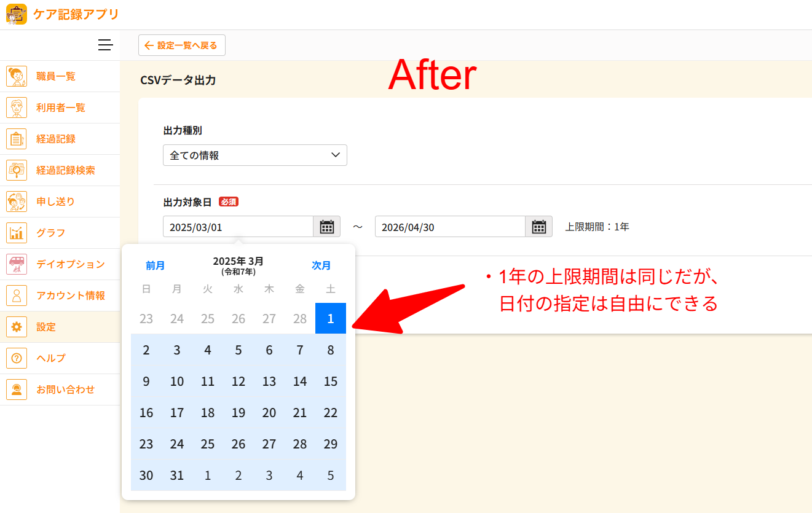Select day 31 in March calendar

click(177, 476)
